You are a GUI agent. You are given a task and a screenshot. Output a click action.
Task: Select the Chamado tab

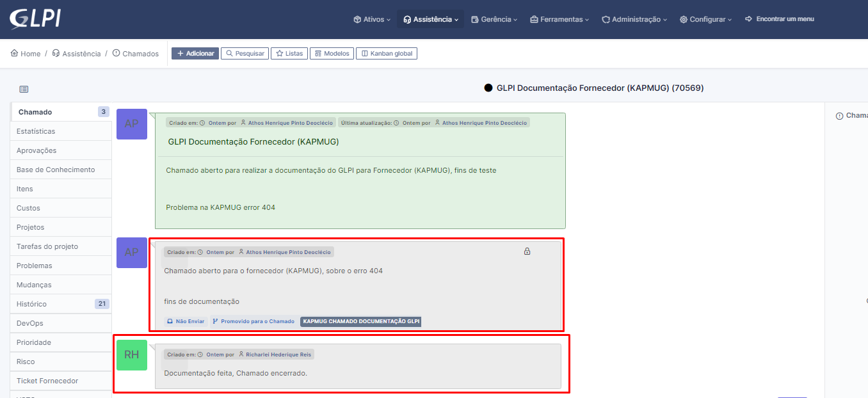[x=61, y=112]
